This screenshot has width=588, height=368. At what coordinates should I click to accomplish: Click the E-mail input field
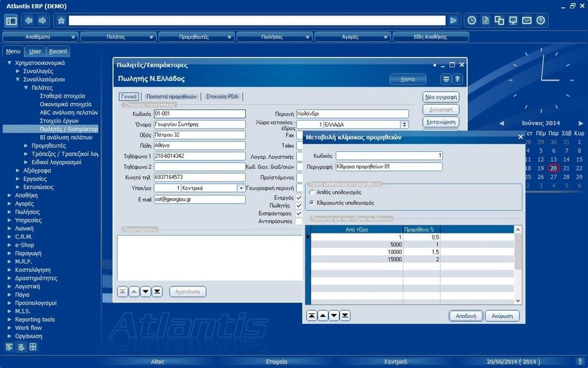(199, 199)
